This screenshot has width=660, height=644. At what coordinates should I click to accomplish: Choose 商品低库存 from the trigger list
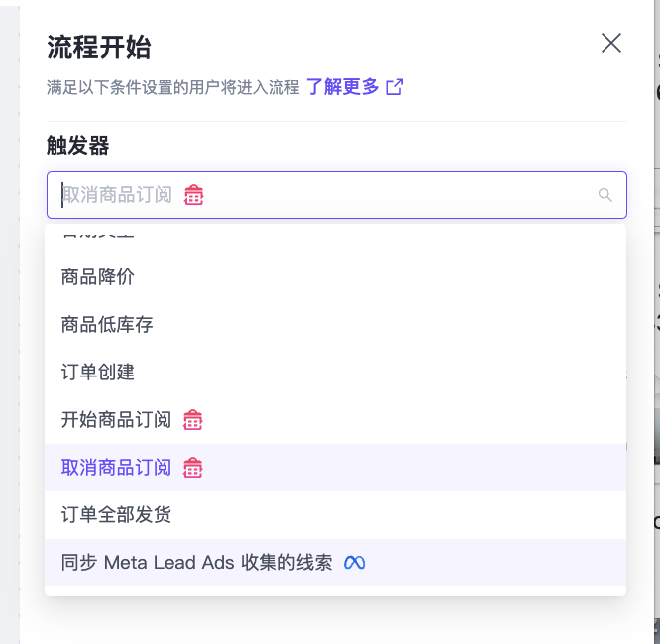pos(107,325)
